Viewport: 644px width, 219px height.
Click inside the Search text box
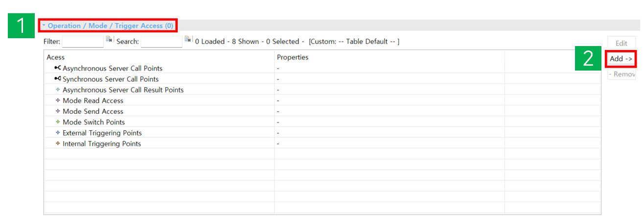coord(161,42)
